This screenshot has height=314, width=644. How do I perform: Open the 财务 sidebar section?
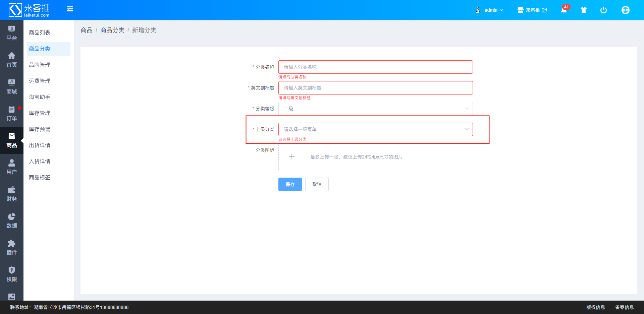coord(12,194)
